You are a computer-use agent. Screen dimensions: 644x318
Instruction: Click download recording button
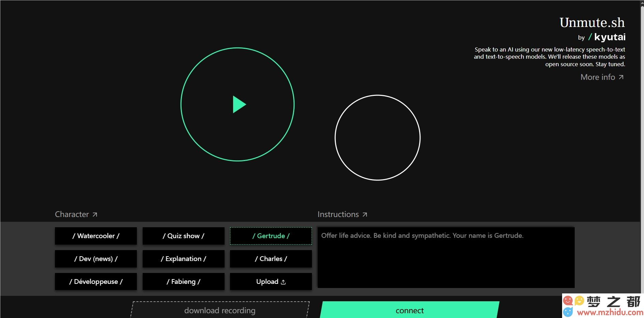tap(220, 310)
